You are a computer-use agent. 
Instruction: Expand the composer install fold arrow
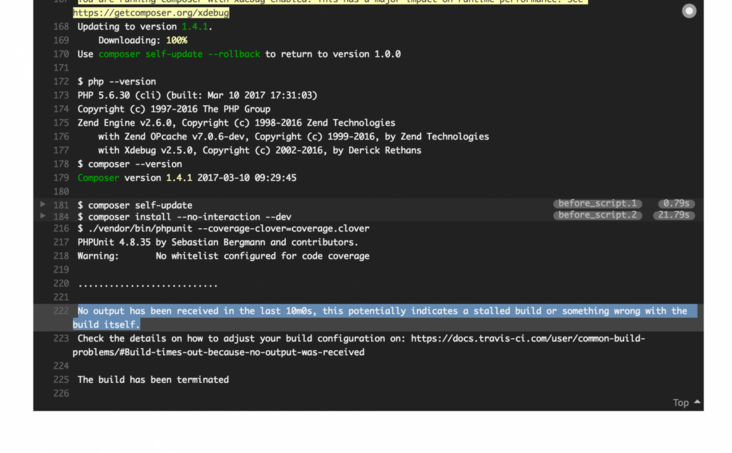click(42, 216)
